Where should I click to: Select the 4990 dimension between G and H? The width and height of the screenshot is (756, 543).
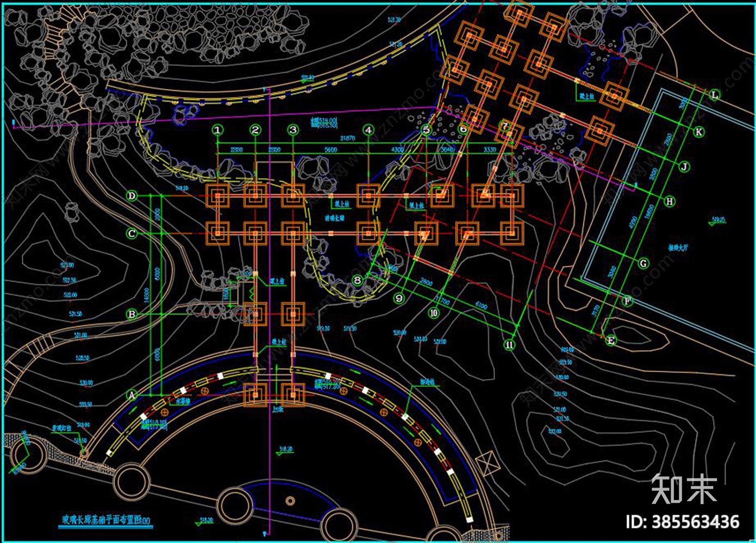633,223
